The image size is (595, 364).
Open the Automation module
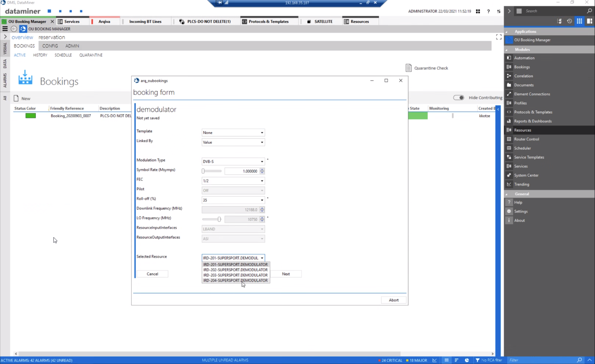click(x=524, y=58)
